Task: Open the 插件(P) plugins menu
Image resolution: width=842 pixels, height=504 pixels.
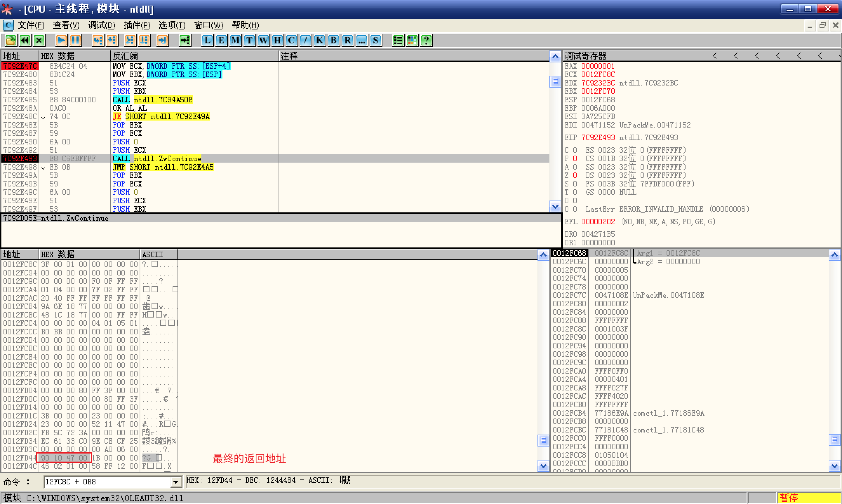Action: [137, 25]
